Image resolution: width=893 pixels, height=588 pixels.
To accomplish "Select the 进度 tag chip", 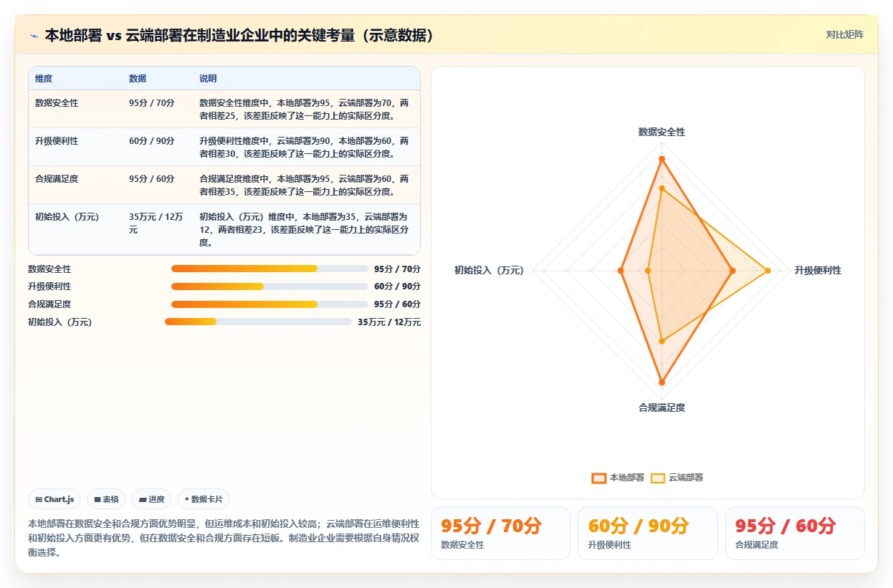I will (151, 499).
